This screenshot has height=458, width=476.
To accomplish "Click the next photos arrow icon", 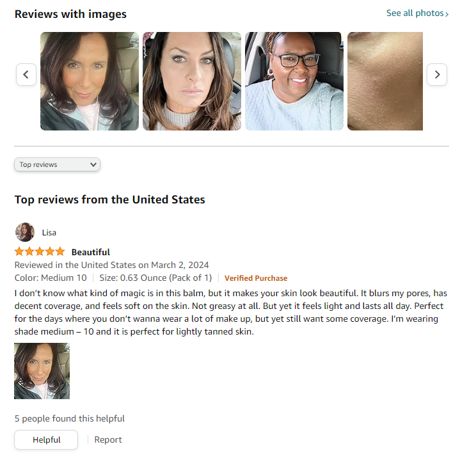I will [437, 74].
